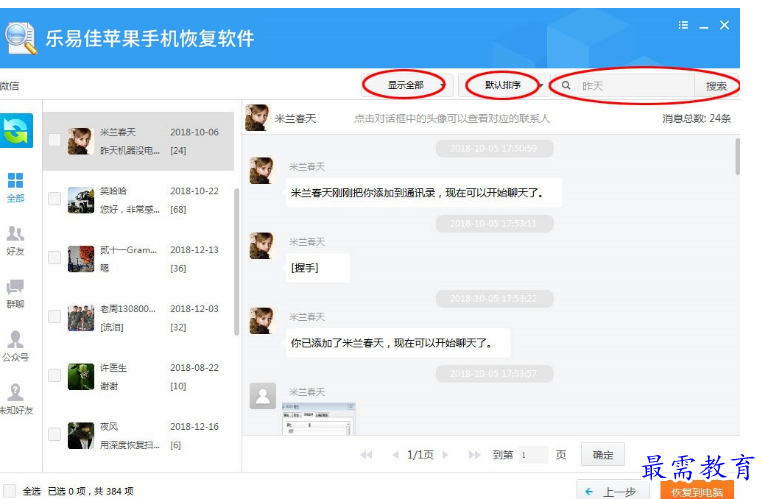
Task: Select the 全部 (all) category
Action: [x=15, y=187]
